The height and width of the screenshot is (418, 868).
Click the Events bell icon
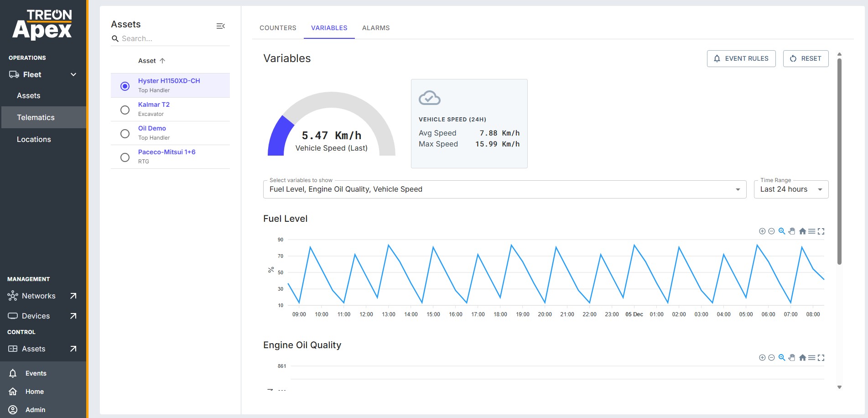13,373
